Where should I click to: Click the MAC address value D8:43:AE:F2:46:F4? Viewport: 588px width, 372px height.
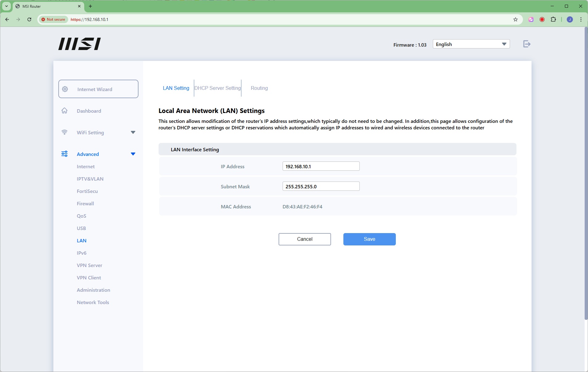(x=302, y=207)
